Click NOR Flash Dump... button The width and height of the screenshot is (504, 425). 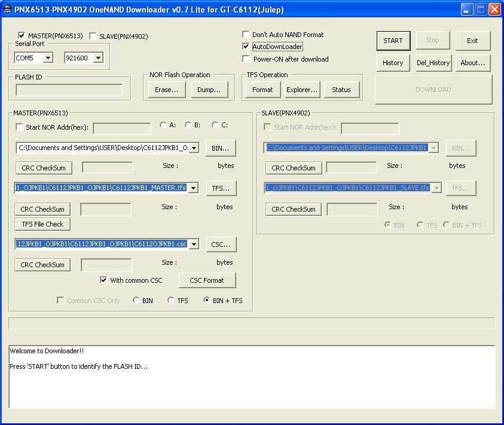209,90
